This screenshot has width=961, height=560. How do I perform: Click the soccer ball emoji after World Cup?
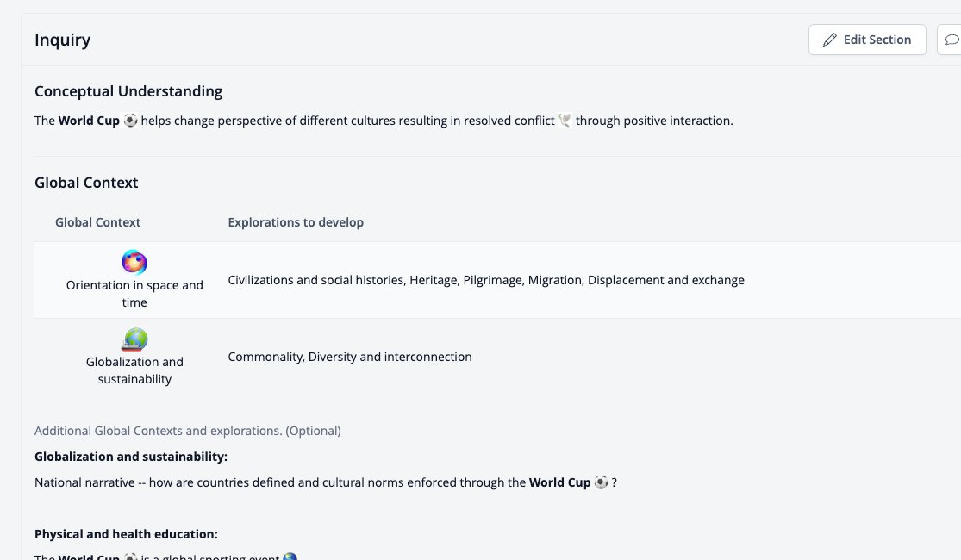(130, 121)
